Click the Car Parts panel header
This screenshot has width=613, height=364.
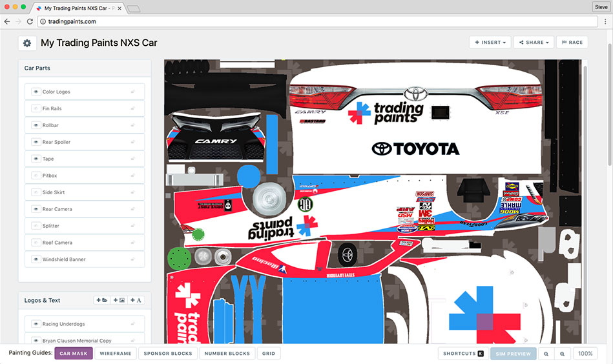85,68
